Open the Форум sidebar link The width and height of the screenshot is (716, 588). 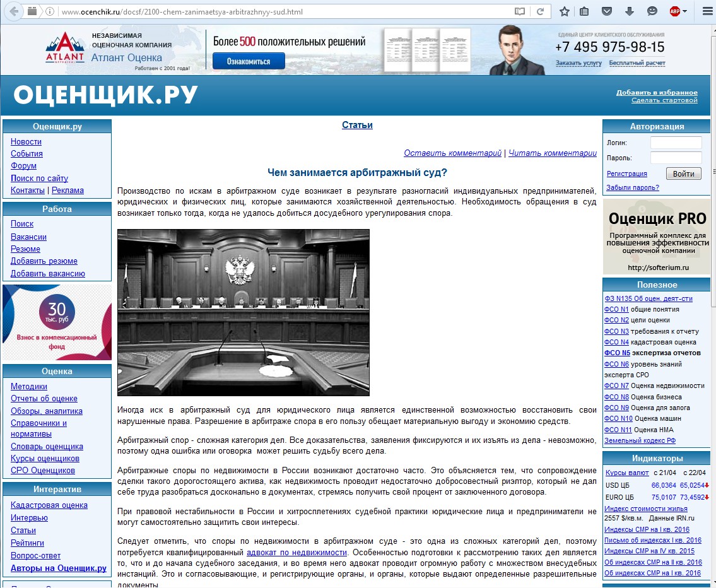(x=23, y=166)
